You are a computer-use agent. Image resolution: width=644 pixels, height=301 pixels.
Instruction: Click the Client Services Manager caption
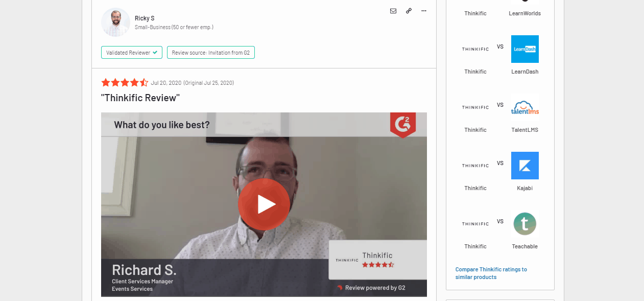coord(142,282)
